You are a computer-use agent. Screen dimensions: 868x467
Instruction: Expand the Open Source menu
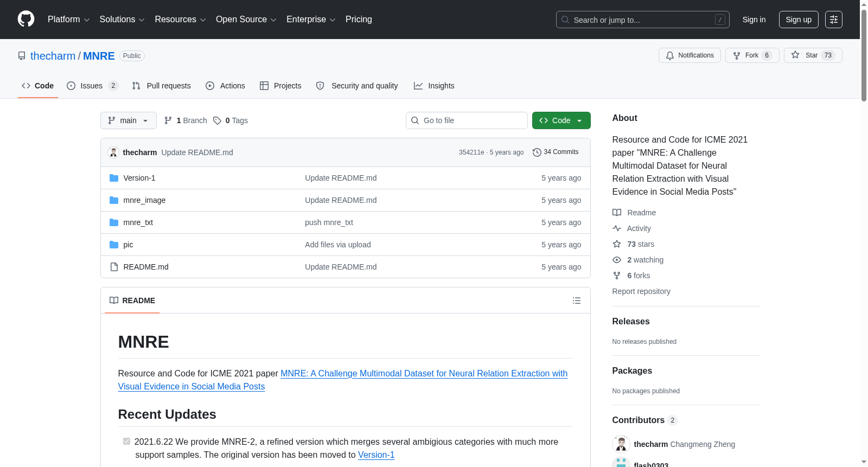pyautogui.click(x=246, y=20)
